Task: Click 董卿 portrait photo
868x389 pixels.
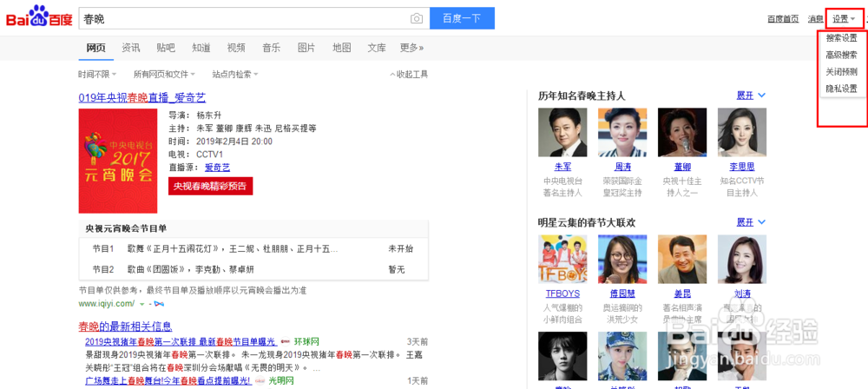Action: 682,133
